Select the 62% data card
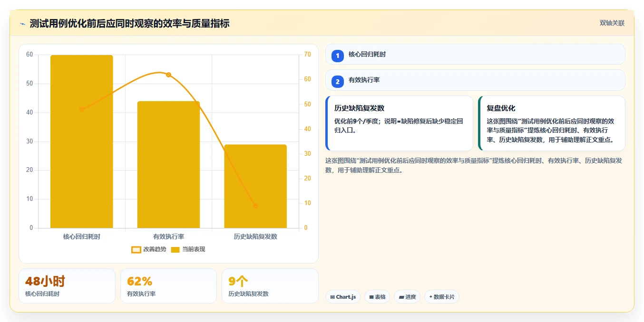 coord(168,286)
